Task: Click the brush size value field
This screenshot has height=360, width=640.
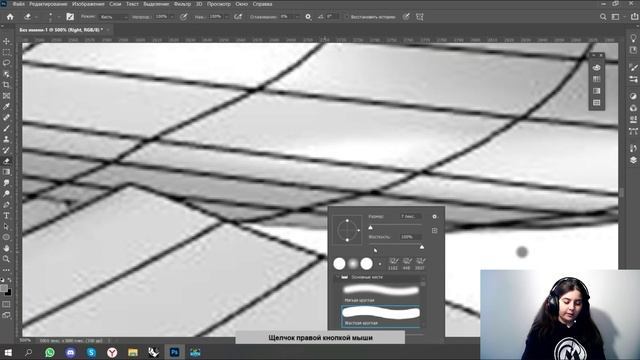Action: pos(410,216)
